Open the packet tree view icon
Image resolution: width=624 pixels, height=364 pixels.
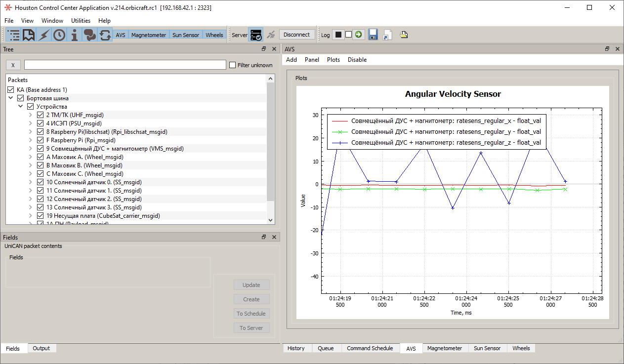point(13,35)
